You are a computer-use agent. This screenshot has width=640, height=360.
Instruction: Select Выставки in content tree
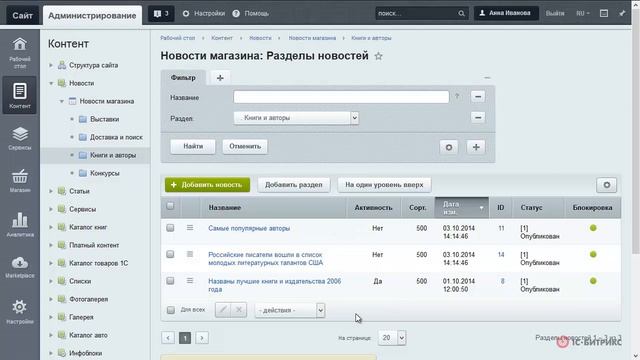pyautogui.click(x=104, y=119)
